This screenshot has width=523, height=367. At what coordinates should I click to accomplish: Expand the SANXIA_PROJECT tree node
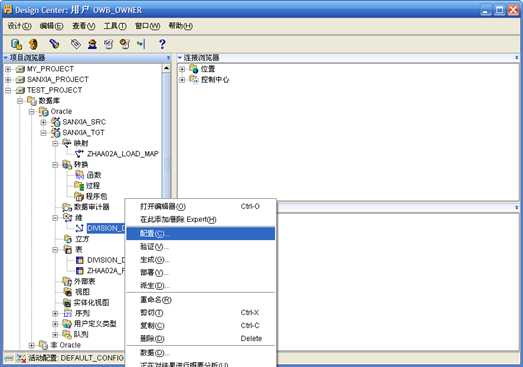(8, 80)
